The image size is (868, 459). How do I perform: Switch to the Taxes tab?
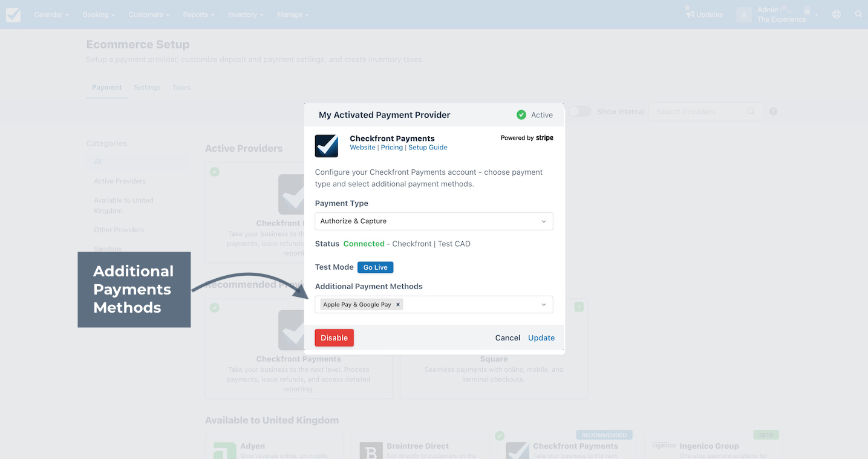click(181, 88)
